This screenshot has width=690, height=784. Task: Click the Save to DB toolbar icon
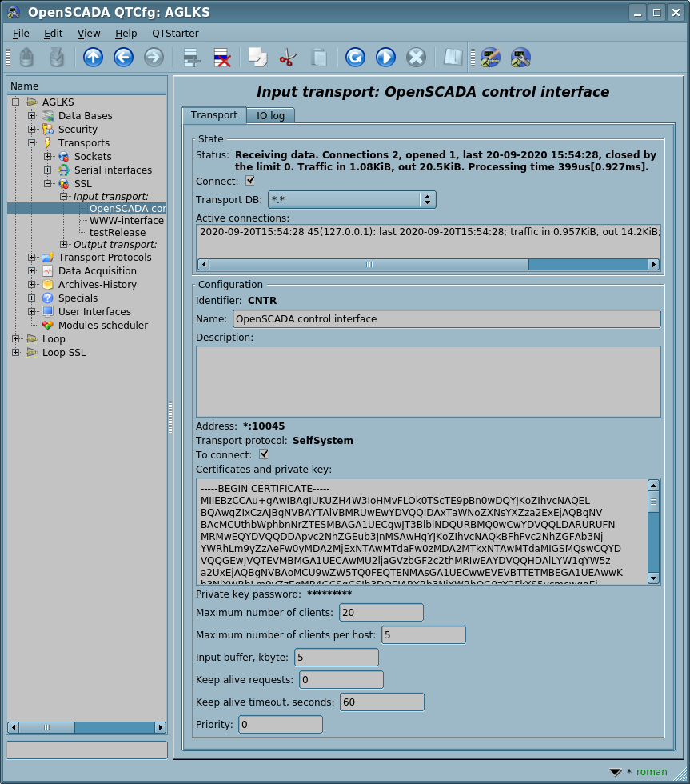click(57, 58)
